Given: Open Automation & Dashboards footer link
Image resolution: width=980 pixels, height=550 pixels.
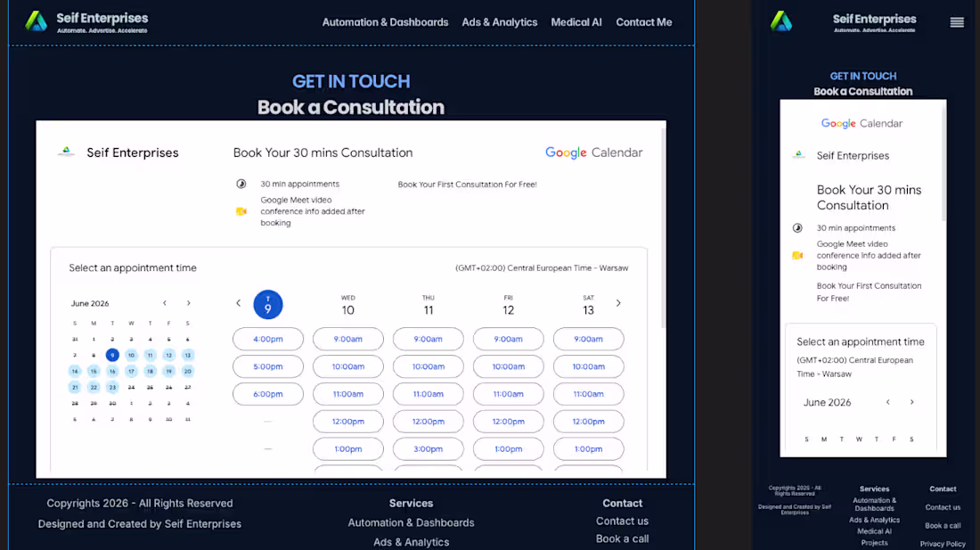Looking at the screenshot, I should pos(412,522).
